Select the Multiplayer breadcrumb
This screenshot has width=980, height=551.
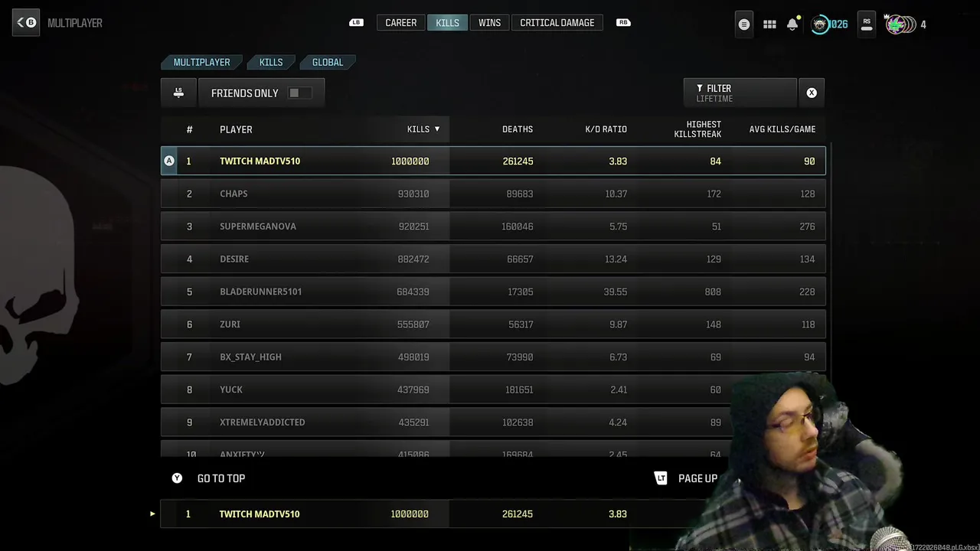pos(201,62)
